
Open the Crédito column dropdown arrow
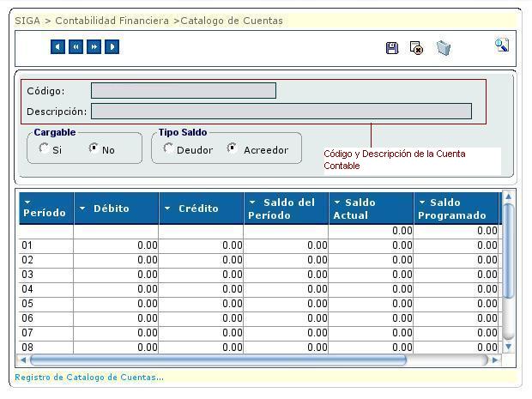167,209
